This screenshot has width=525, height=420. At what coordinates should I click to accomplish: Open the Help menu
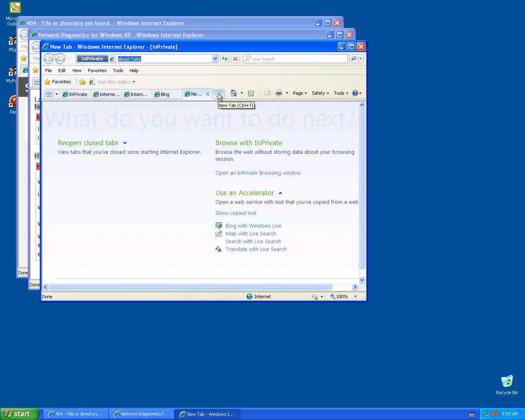coord(134,71)
